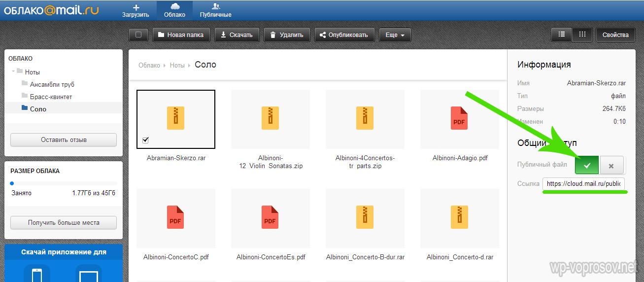644x282 pixels.
Task: Switch to list view icon
Action: (561, 35)
